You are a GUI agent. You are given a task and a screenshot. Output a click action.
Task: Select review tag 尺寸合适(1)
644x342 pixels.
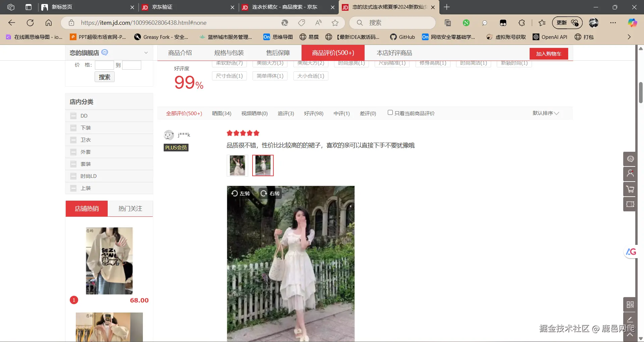[229, 76]
